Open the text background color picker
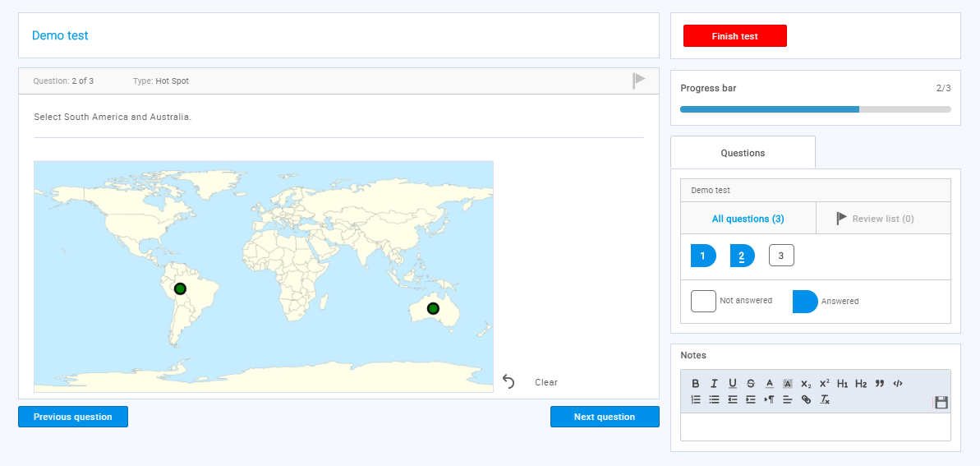980x466 pixels. (788, 383)
